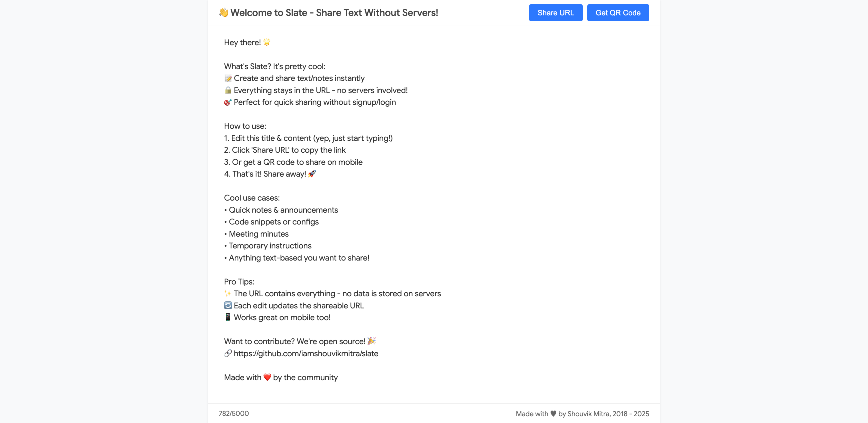The height and width of the screenshot is (423, 868).
Task: Click the Share URL button
Action: [555, 13]
